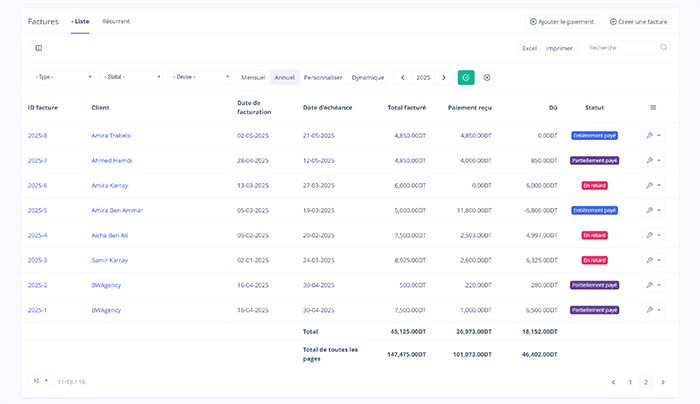The height and width of the screenshot is (404, 700).
Task: Click the reset filters circle icon
Action: [x=487, y=77]
